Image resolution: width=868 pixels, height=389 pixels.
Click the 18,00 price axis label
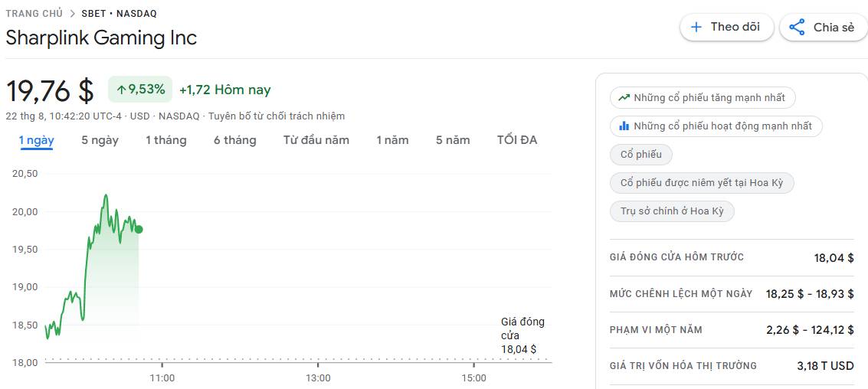tap(25, 362)
